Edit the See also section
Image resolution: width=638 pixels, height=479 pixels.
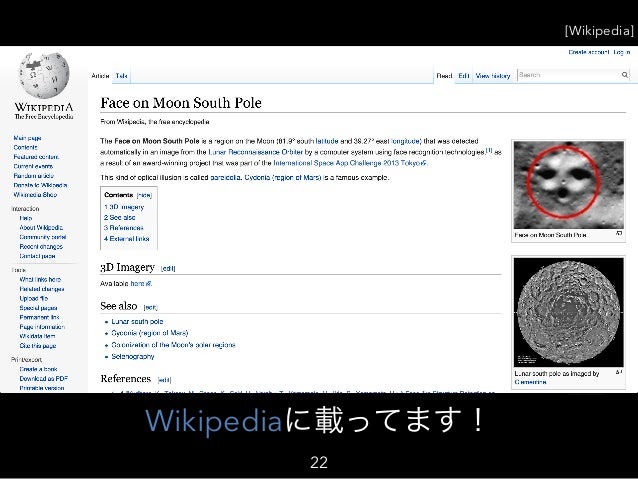click(x=151, y=308)
